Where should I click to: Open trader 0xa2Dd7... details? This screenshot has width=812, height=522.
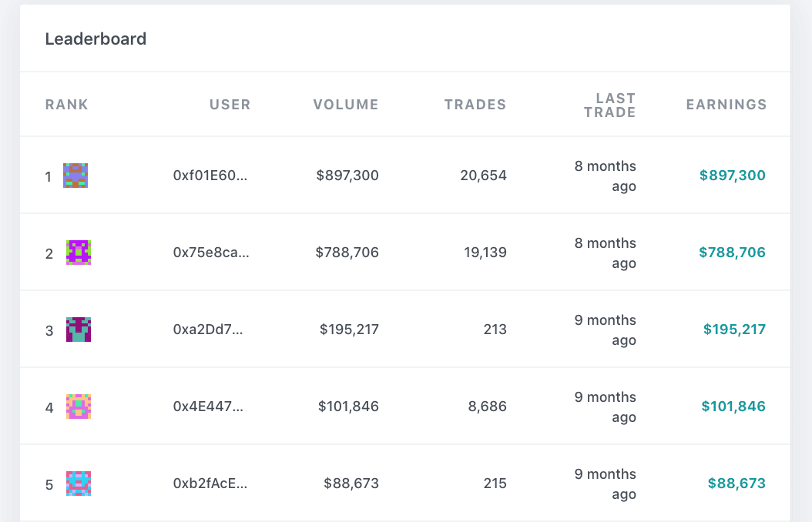point(208,330)
